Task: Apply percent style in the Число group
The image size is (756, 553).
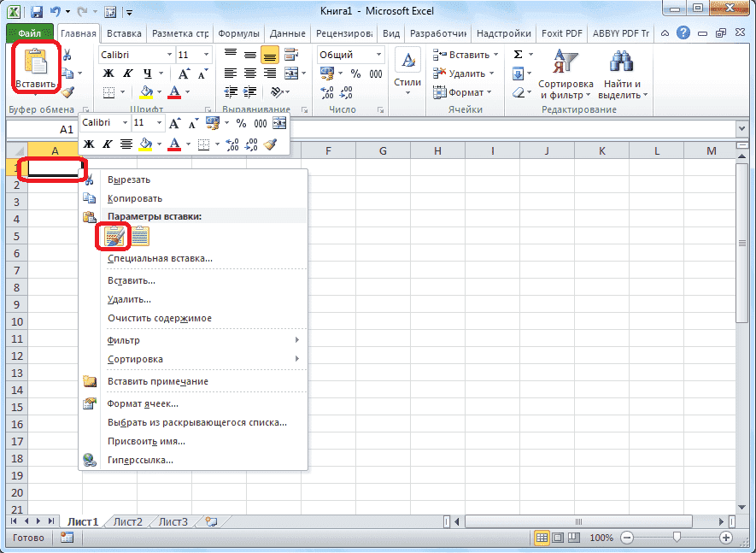Action: [355, 74]
